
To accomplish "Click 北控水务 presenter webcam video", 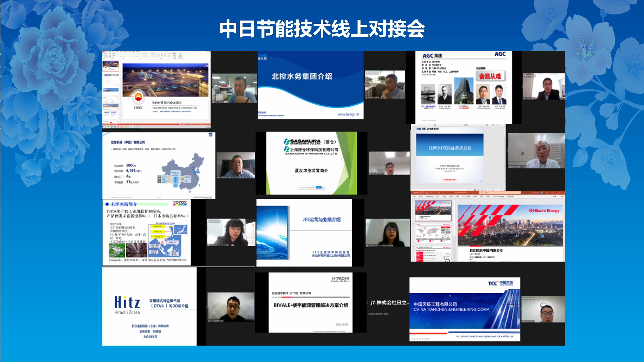I will pyautogui.click(x=385, y=85).
